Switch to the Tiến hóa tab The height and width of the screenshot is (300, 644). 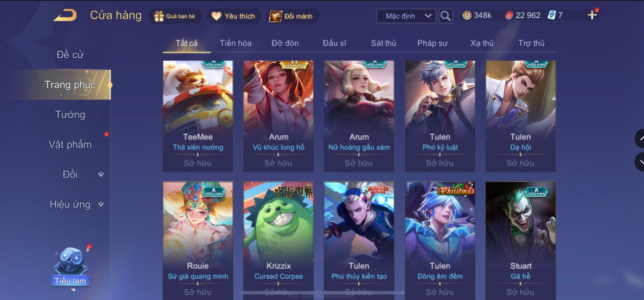(x=235, y=43)
